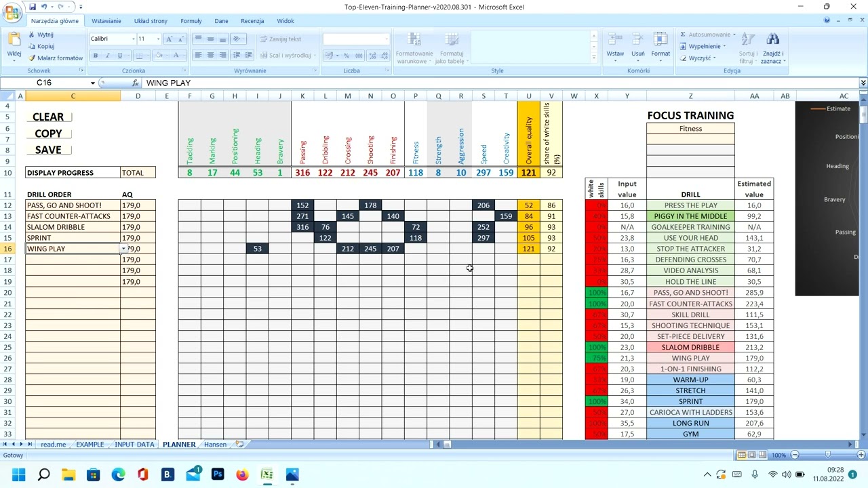This screenshot has height=488, width=868.
Task: Open the Układ strony ribbon tab
Action: click(151, 21)
